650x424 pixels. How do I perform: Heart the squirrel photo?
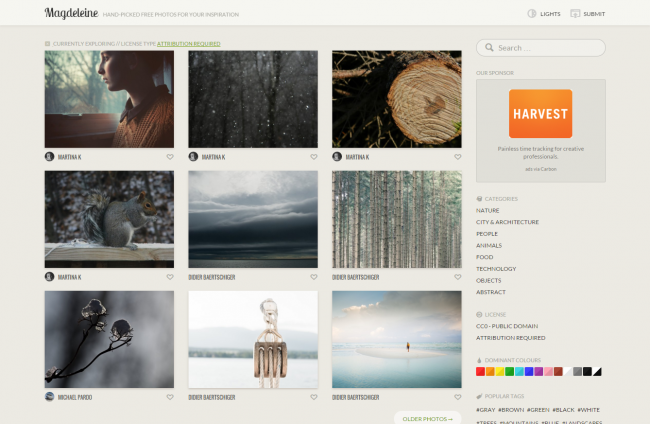170,277
